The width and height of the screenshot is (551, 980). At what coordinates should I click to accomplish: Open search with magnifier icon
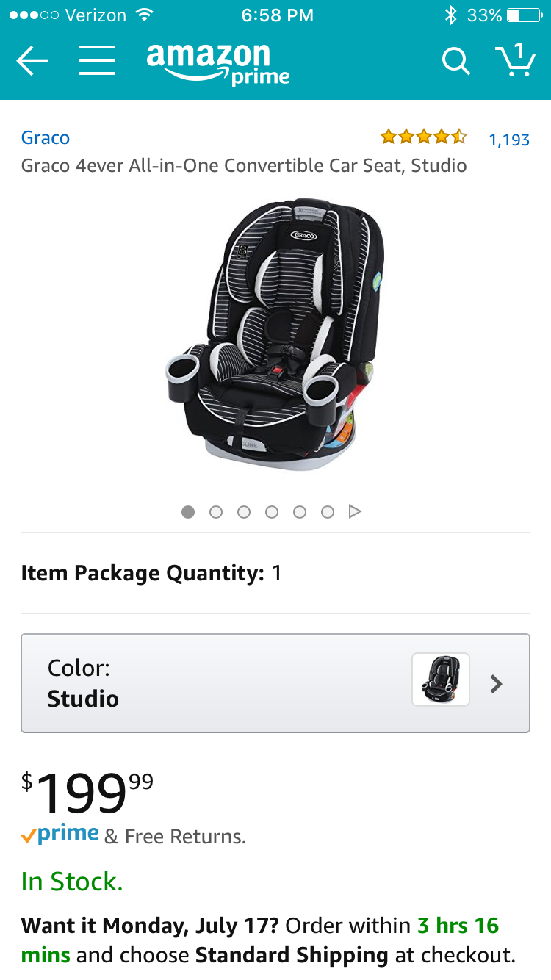tap(455, 62)
